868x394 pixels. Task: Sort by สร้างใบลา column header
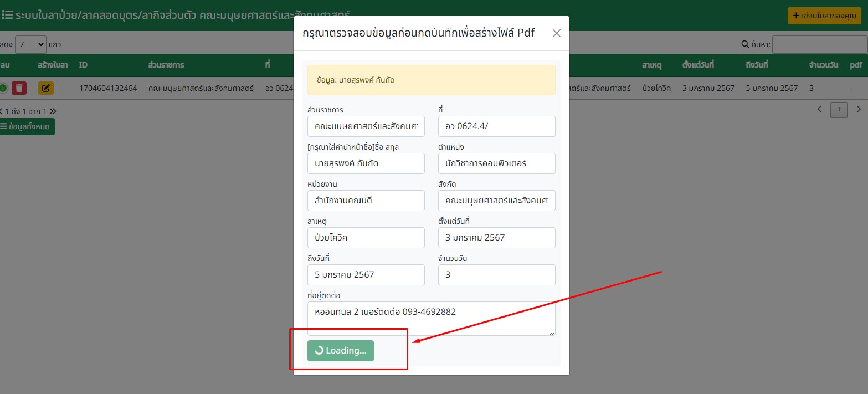click(x=53, y=65)
